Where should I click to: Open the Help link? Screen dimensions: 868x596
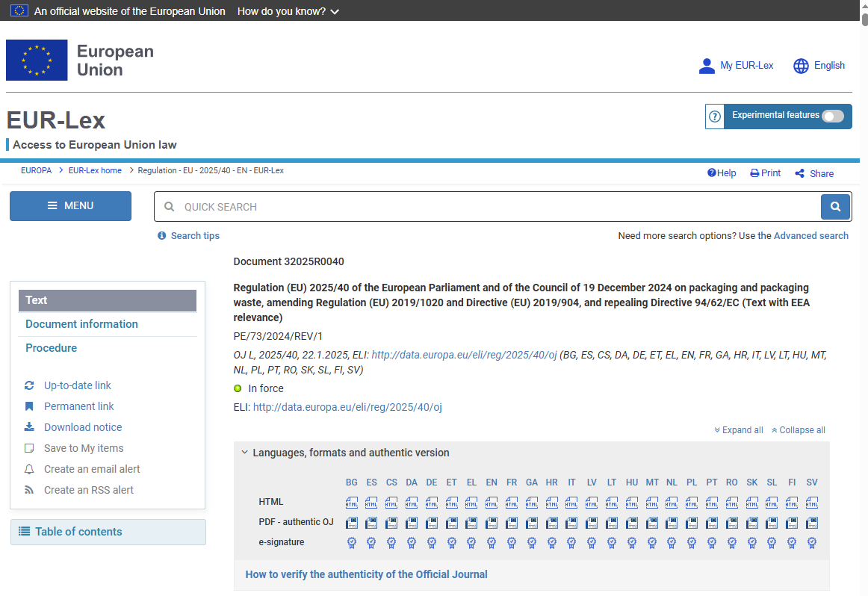point(722,173)
